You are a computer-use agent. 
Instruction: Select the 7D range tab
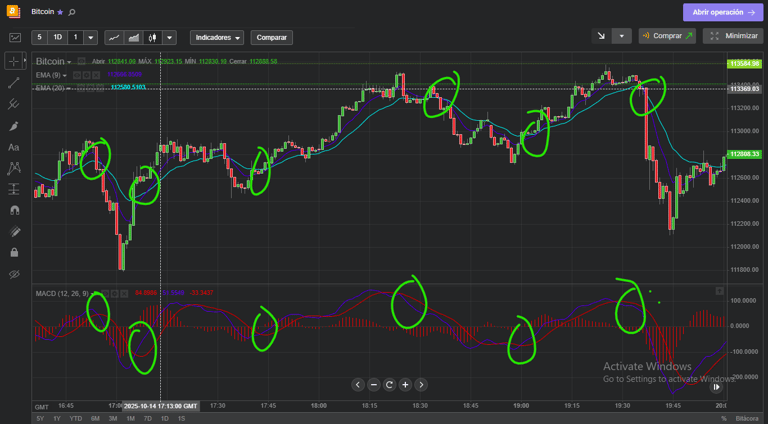tap(147, 419)
